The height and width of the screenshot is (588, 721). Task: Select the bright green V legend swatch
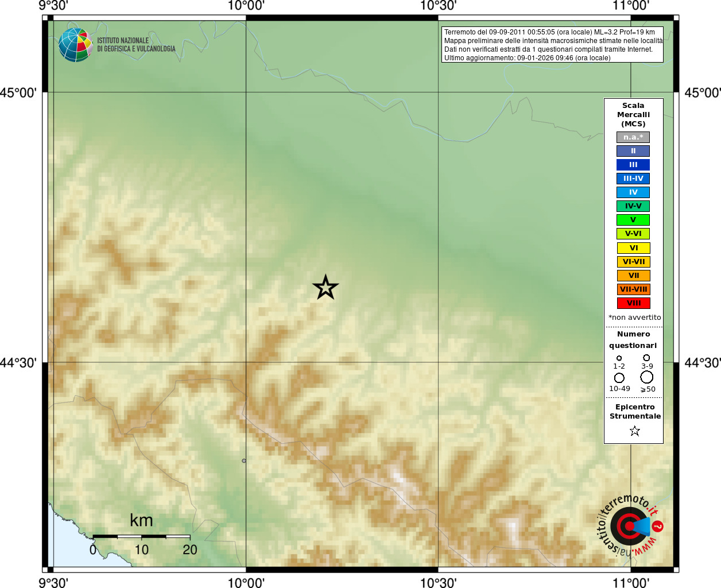pos(633,220)
